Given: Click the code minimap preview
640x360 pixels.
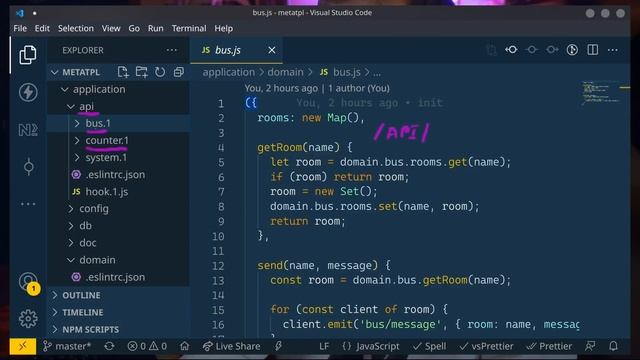Looking at the screenshot, I should pyautogui.click(x=600, y=93).
